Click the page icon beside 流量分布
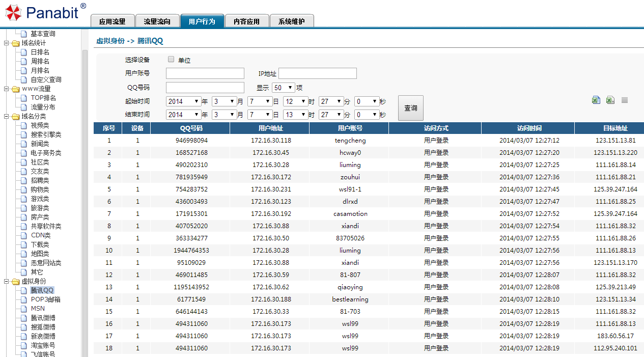Image resolution: width=644 pixels, height=357 pixels. coord(23,107)
